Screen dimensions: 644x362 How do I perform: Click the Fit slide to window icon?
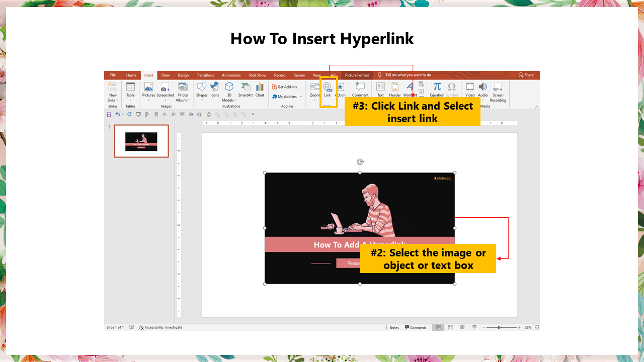pyautogui.click(x=537, y=327)
